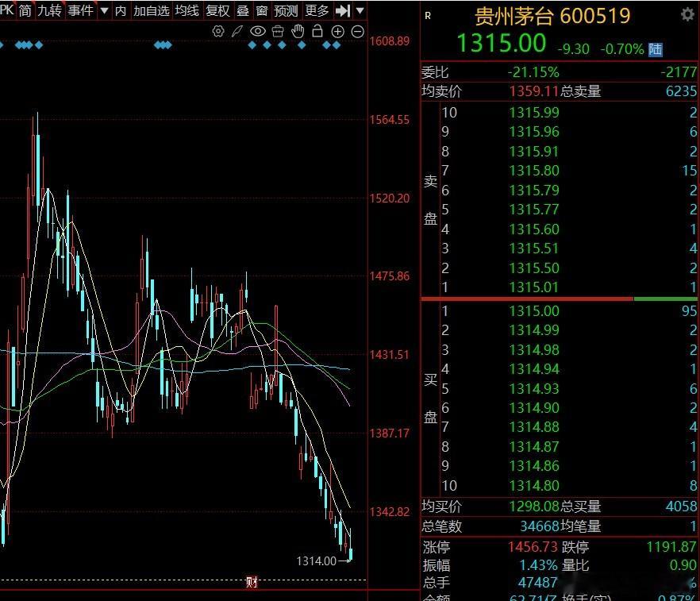Zoom in with the plus icon

(338, 31)
